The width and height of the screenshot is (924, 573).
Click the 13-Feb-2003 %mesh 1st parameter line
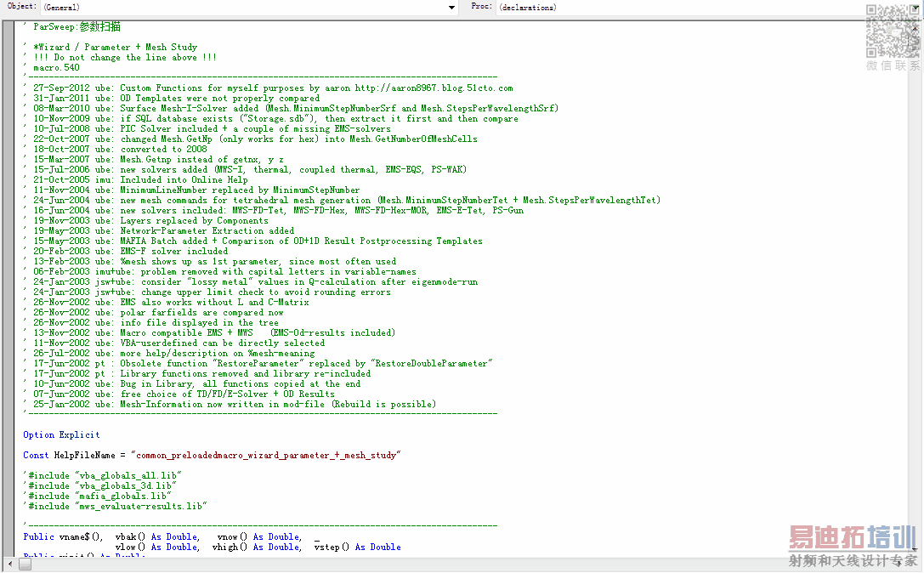click(x=210, y=261)
